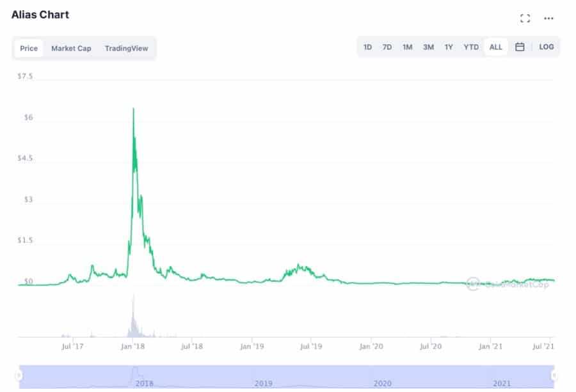The width and height of the screenshot is (576, 392).
Task: Open the calendar date range picker
Action: pos(520,47)
